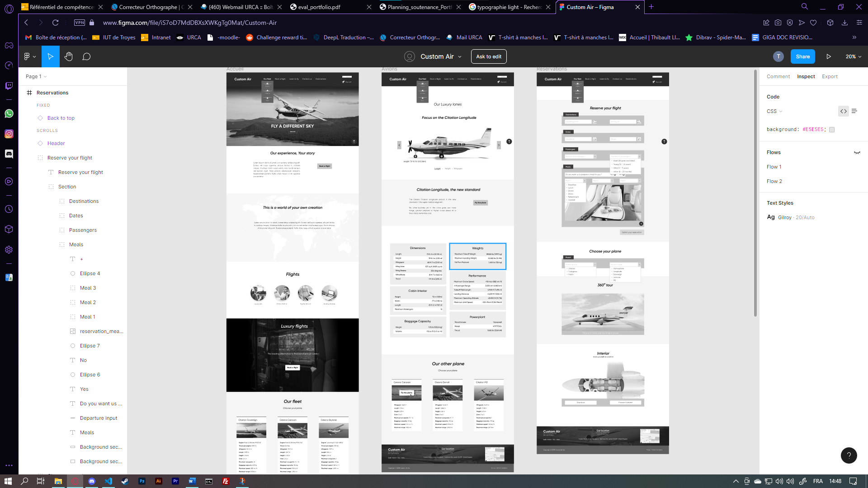Image resolution: width=868 pixels, height=488 pixels.
Task: Click the Ask to edit button
Action: (488, 56)
